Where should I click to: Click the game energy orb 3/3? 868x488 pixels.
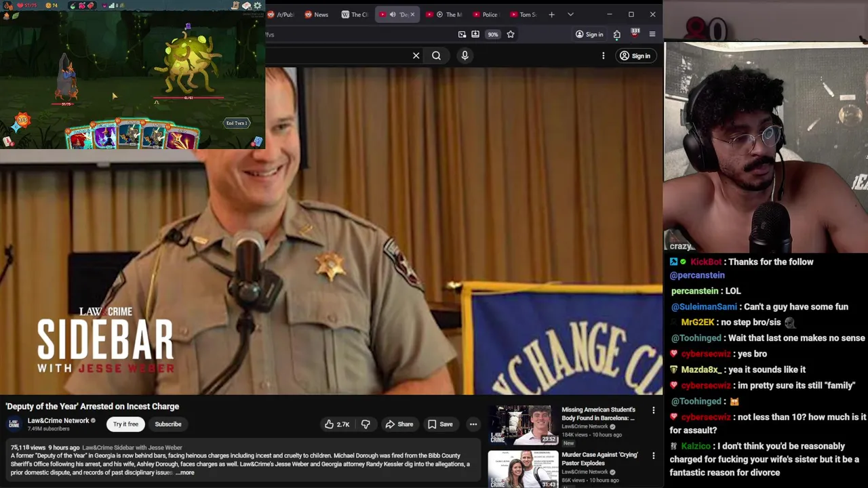(x=22, y=121)
